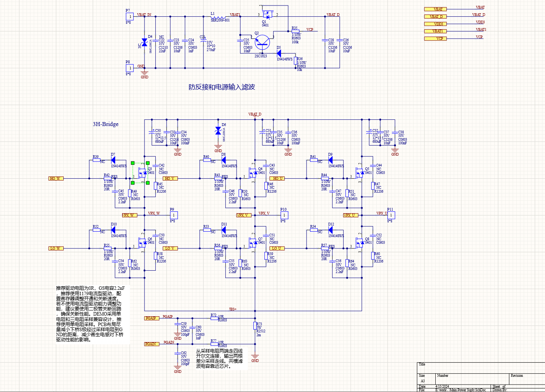The height and width of the screenshot is (392, 545).
Task: Select the PGAIP port
Action: click(x=152, y=318)
